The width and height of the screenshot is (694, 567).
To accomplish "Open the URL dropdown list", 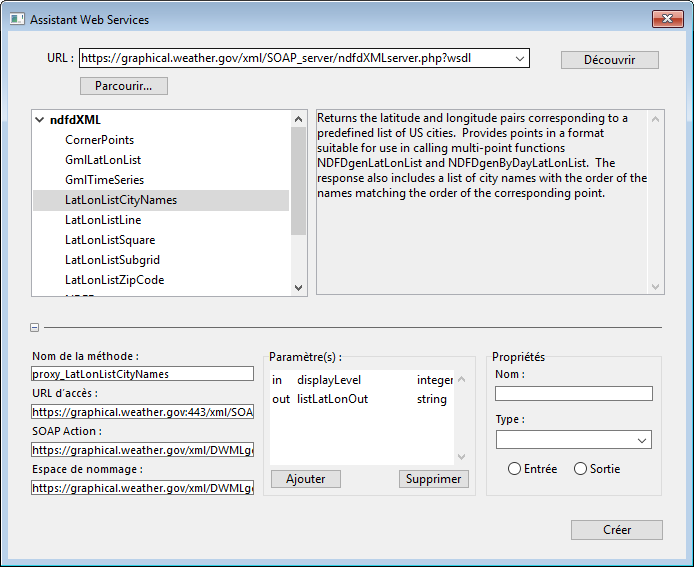I will click(519, 59).
